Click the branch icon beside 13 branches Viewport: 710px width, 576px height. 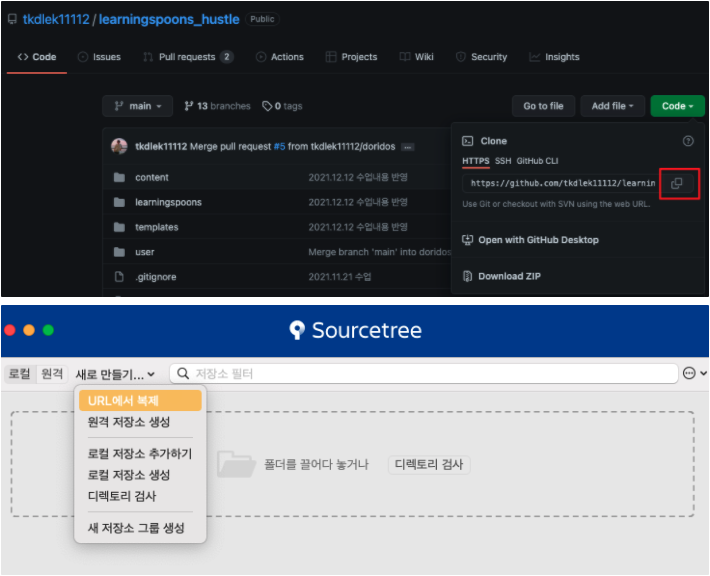188,106
